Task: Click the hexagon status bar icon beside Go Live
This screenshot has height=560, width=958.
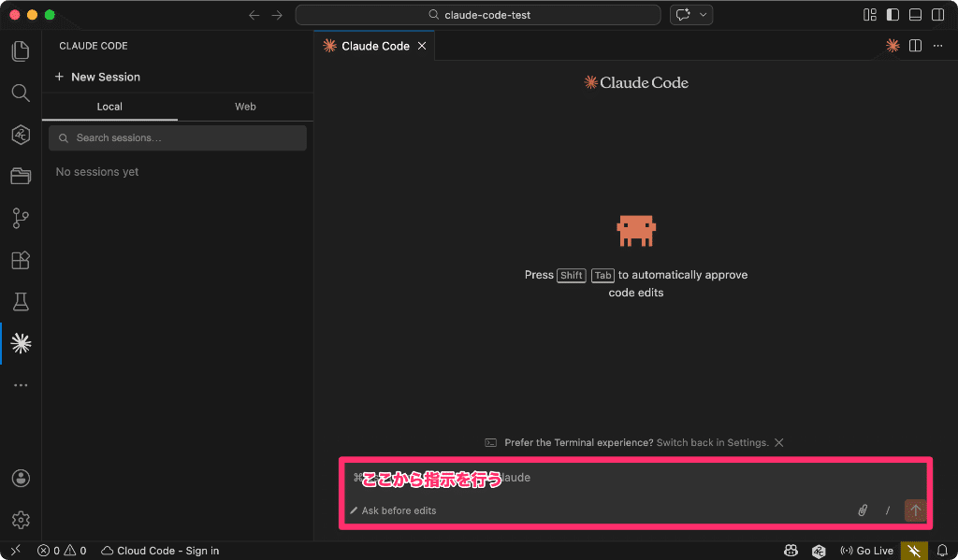Action: coord(819,551)
